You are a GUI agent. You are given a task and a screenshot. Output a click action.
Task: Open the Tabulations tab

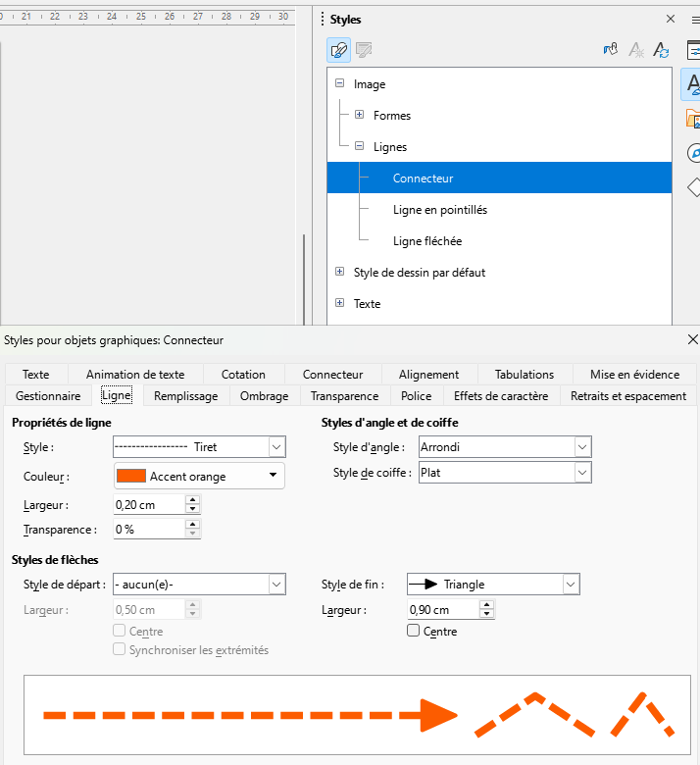pos(525,375)
